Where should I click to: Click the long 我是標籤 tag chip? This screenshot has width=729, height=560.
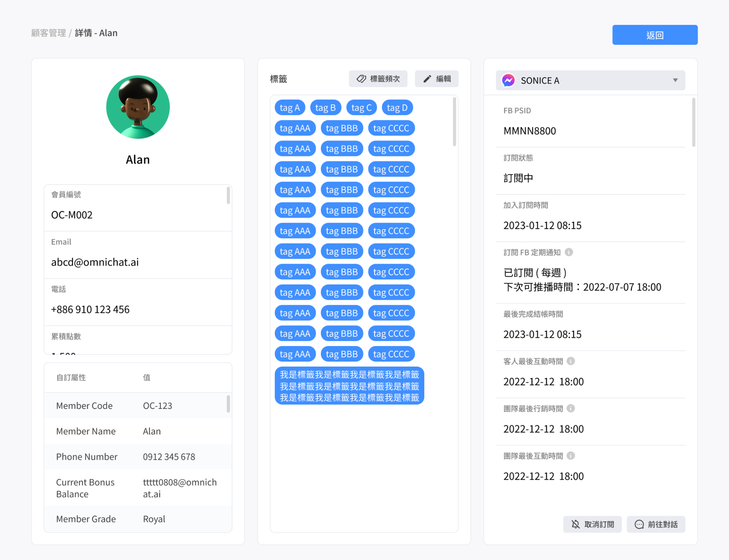click(x=349, y=386)
